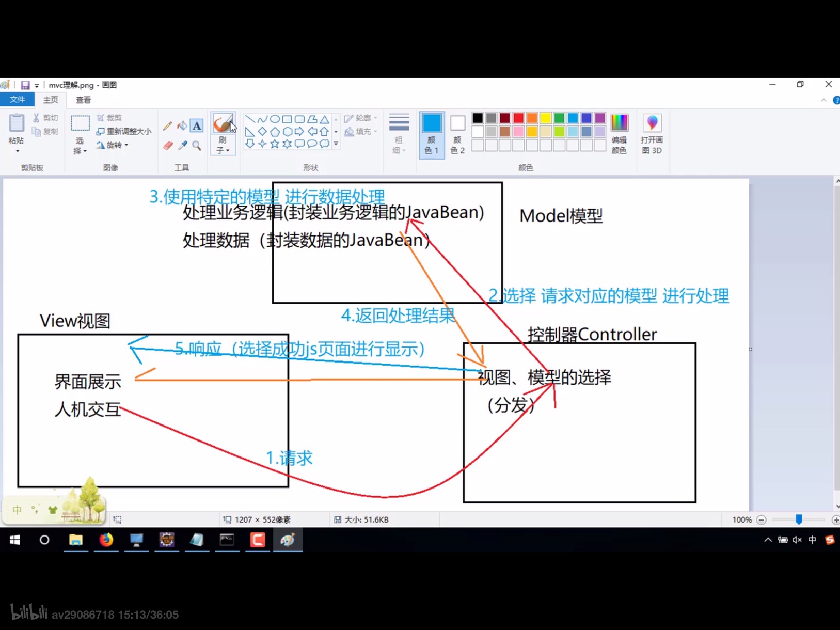This screenshot has width=840, height=630.
Task: Open the Windows Start menu
Action: tap(14, 540)
